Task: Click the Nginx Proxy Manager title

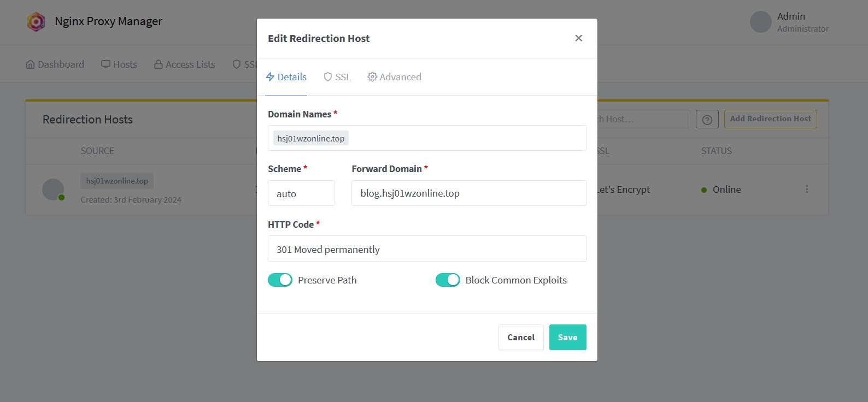Action: [x=108, y=21]
